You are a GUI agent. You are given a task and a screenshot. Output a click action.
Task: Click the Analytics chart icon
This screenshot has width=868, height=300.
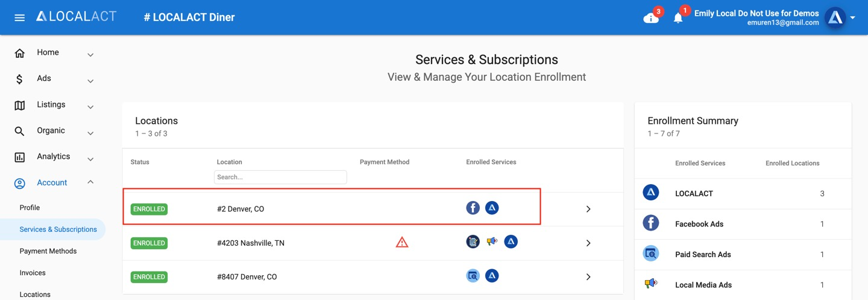coord(19,158)
